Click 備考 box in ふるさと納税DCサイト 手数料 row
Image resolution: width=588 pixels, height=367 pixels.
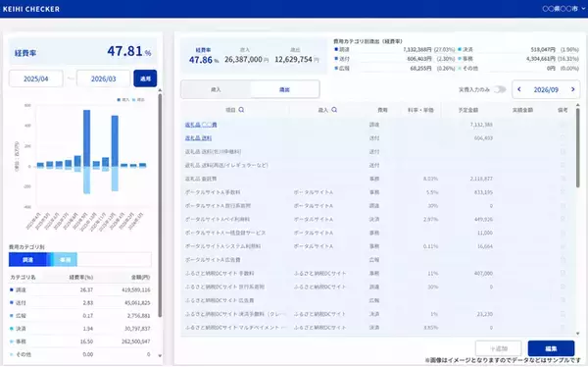[x=563, y=274]
